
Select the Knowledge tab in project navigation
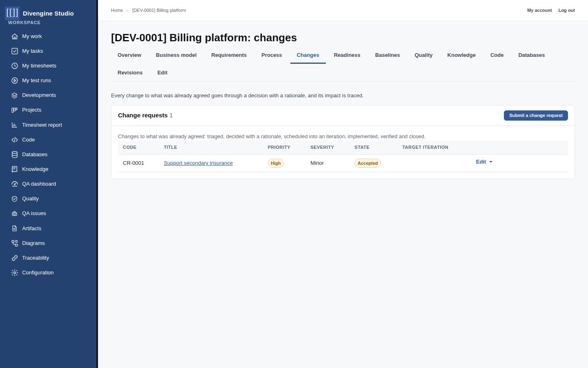(461, 55)
